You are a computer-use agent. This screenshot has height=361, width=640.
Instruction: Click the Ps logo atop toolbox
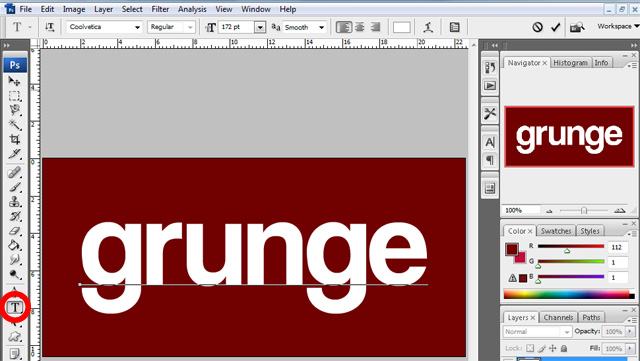[15, 65]
